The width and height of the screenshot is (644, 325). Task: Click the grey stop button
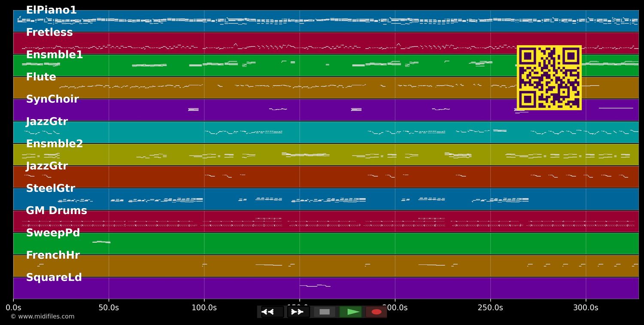coord(324,312)
